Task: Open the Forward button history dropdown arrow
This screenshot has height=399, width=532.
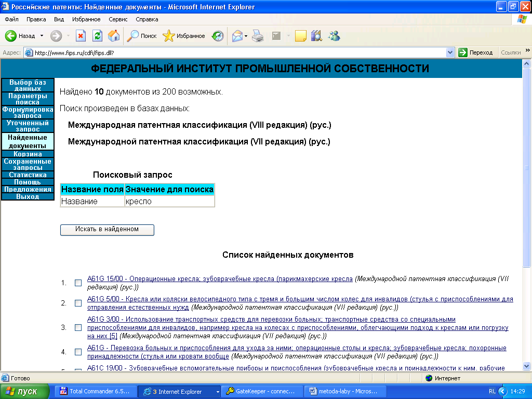Action: [x=68, y=36]
